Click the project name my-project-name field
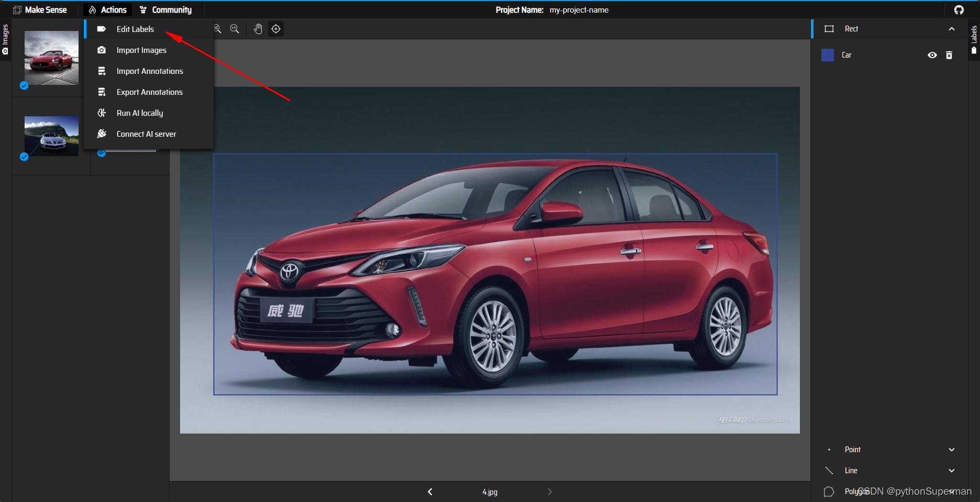980x502 pixels. click(x=579, y=10)
